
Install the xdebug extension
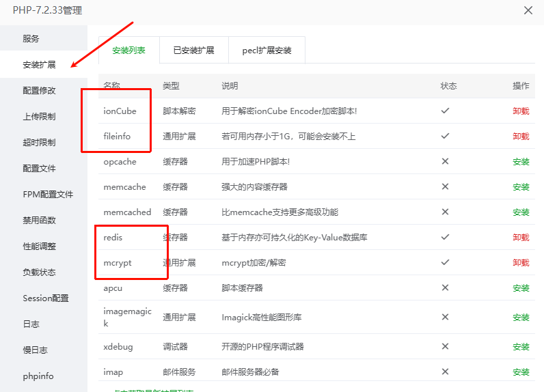click(521, 347)
